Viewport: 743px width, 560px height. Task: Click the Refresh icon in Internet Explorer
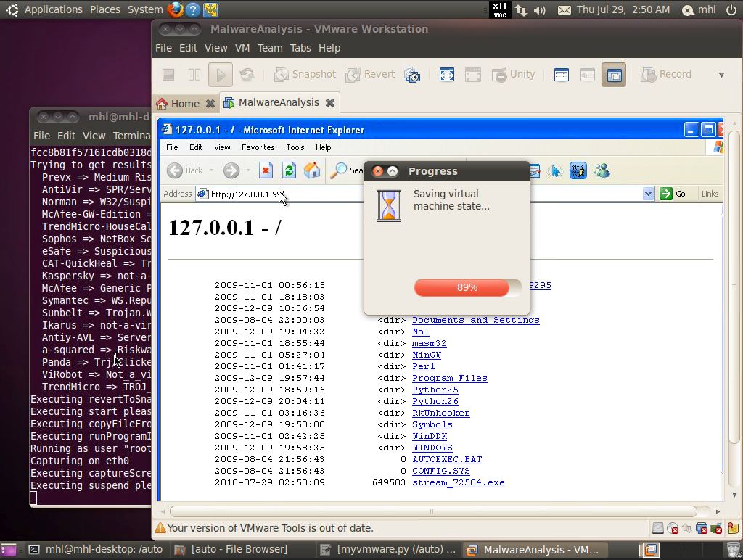pyautogui.click(x=289, y=170)
